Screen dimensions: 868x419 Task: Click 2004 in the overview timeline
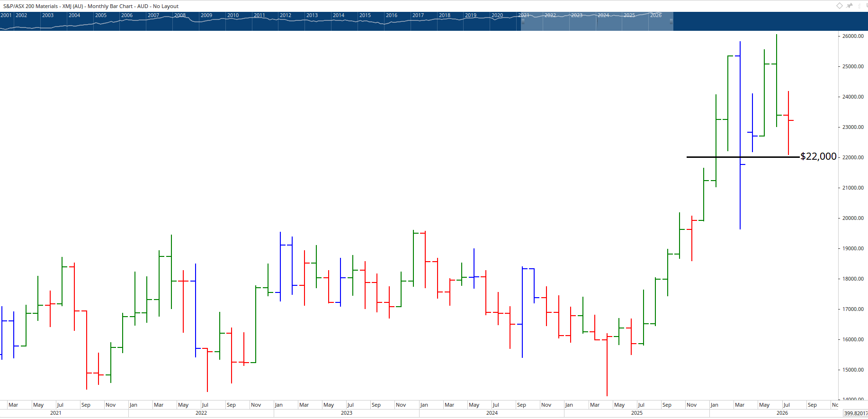(74, 15)
